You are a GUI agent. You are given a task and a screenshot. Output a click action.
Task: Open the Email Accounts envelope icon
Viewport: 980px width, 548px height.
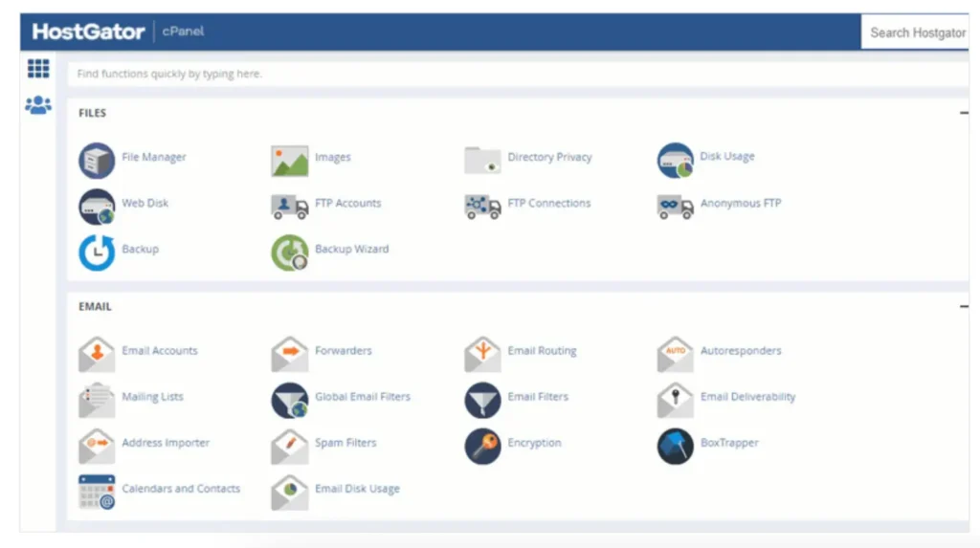point(97,354)
